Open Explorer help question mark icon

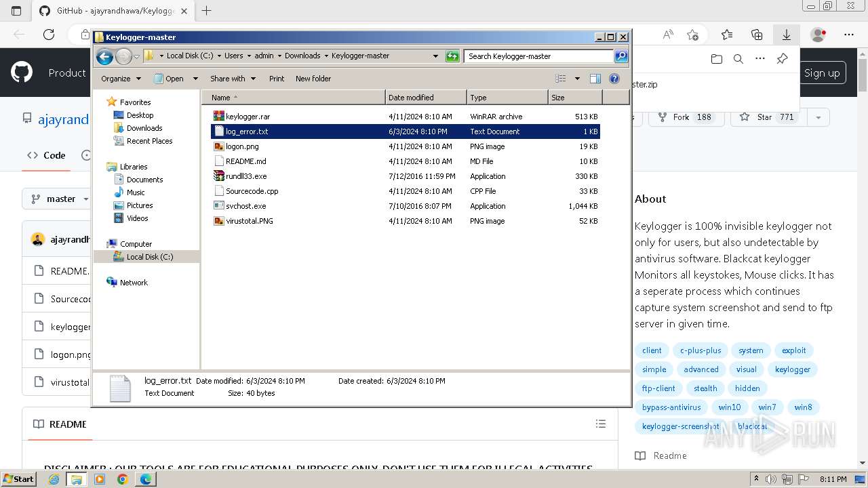click(x=614, y=79)
